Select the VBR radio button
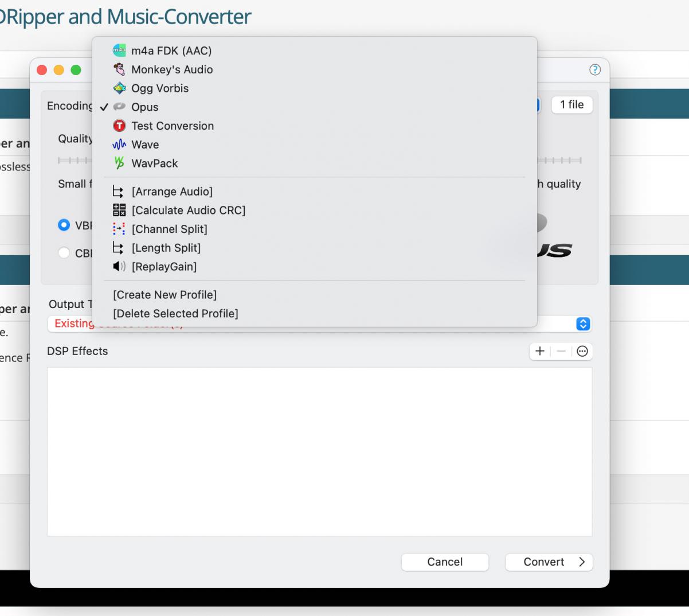689x616 pixels. [x=64, y=225]
